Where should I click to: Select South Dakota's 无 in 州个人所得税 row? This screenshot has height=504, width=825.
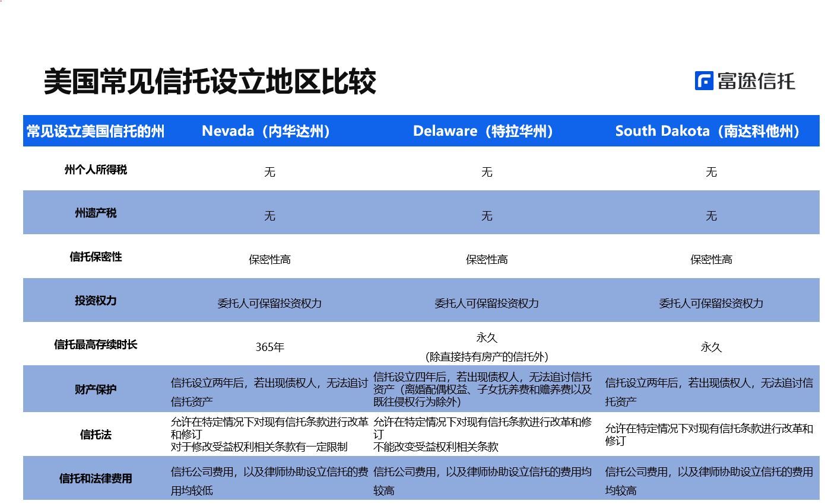tap(711, 172)
